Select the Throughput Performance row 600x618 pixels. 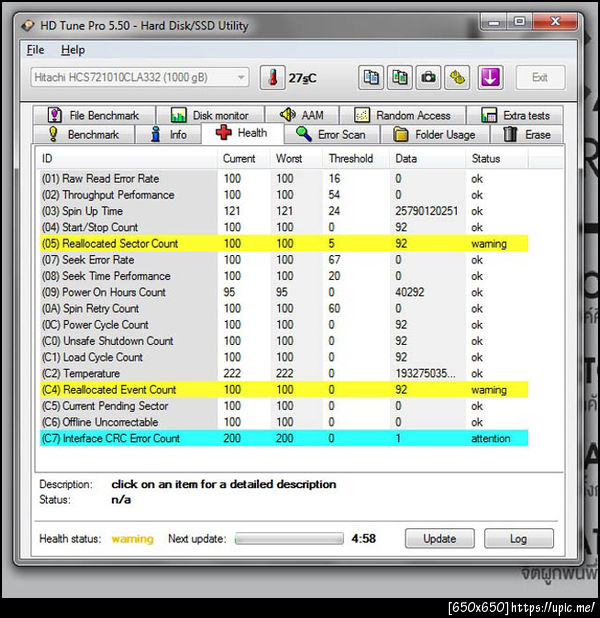[284, 195]
